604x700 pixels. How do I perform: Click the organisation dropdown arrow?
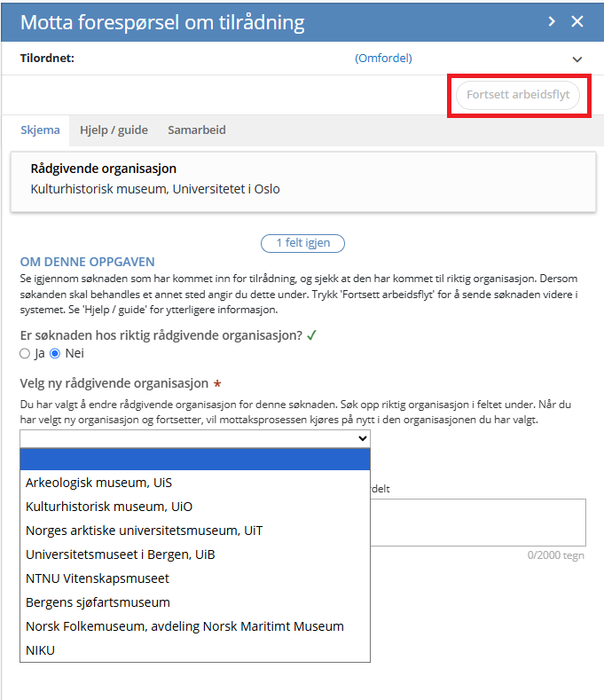362,438
